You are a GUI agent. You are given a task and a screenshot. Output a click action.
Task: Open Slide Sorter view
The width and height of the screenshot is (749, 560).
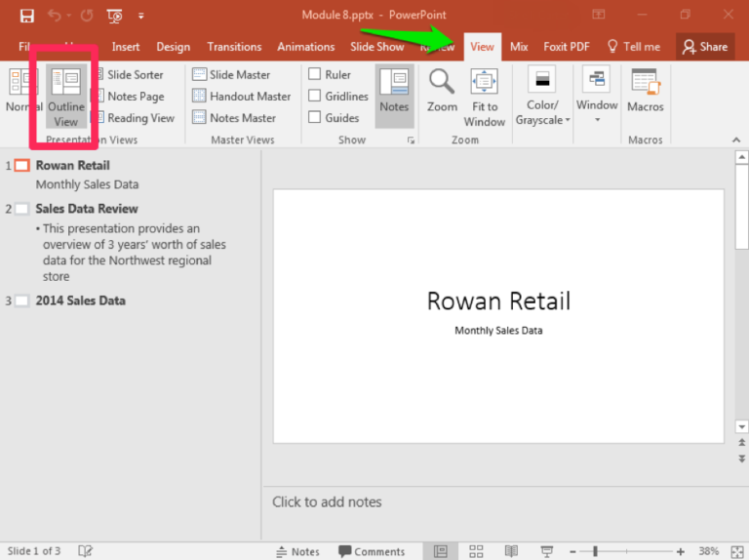[135, 74]
